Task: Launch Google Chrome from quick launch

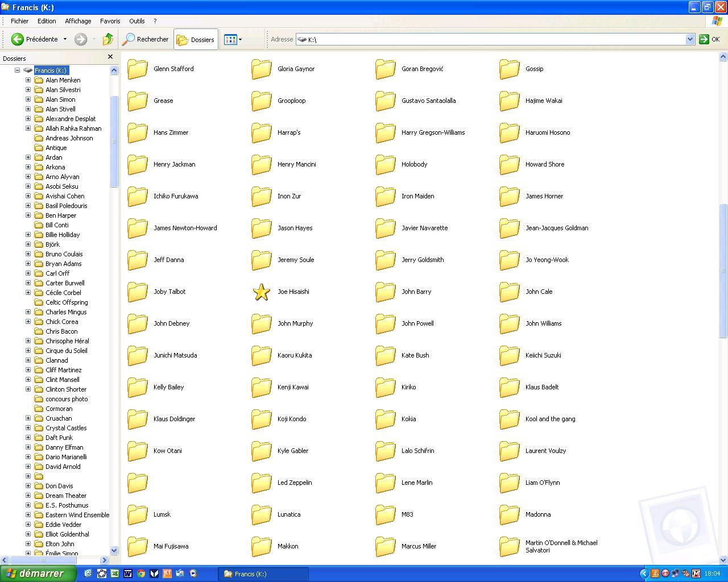Action: 140,573
